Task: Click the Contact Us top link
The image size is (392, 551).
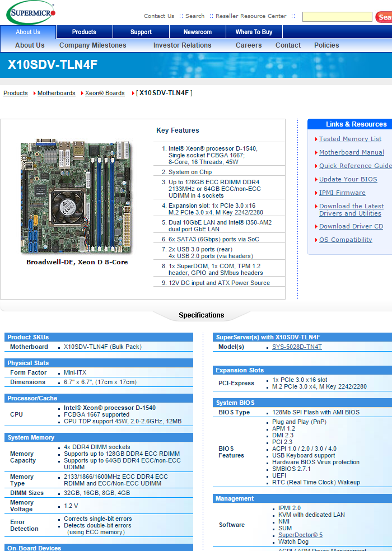Action: pyautogui.click(x=159, y=16)
